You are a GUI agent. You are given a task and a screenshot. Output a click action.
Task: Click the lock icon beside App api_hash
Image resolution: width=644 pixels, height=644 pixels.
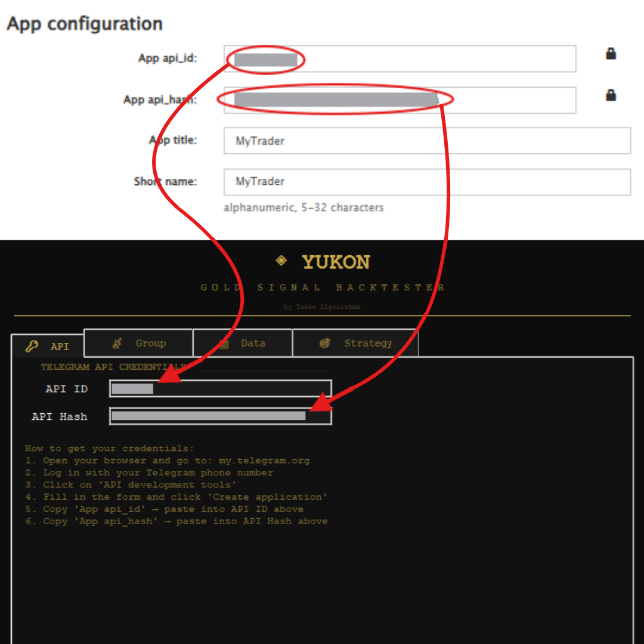point(611,95)
